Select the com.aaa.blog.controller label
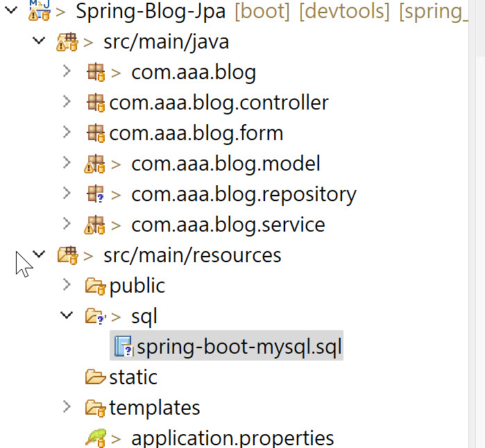 pos(219,103)
